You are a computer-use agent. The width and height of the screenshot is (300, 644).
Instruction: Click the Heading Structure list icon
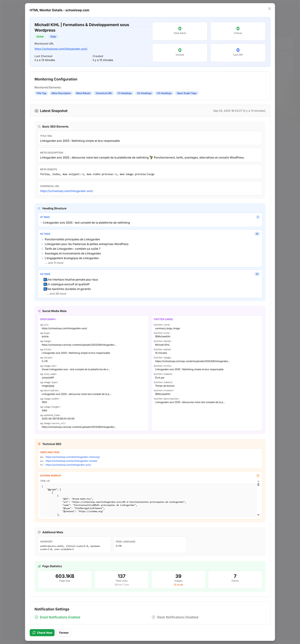point(39,209)
